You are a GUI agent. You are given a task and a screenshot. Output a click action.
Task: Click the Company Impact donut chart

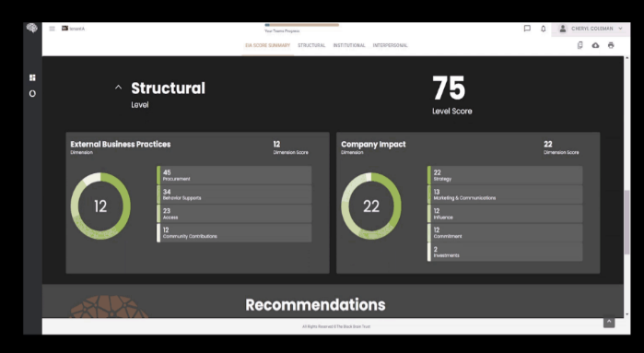(371, 206)
